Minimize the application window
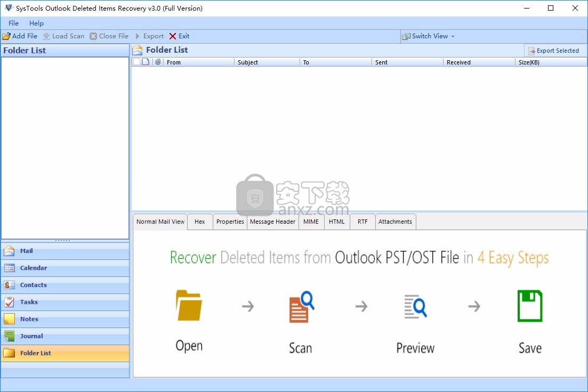This screenshot has height=392, width=588. pos(527,8)
